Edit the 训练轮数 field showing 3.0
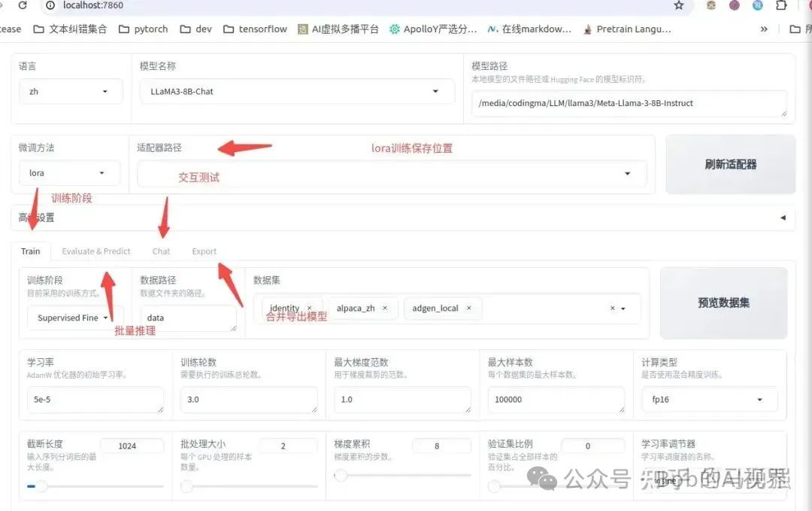 [x=249, y=400]
